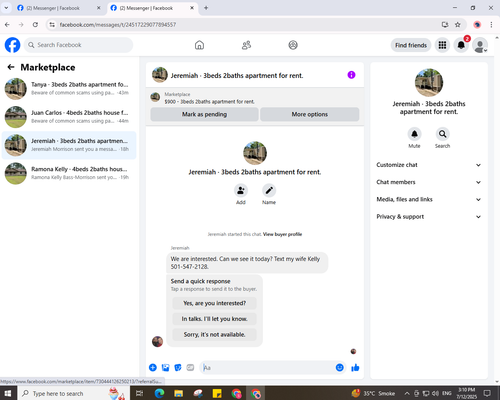The image size is (500, 400).
Task: Open Windows Start menu
Action: [x=8, y=393]
